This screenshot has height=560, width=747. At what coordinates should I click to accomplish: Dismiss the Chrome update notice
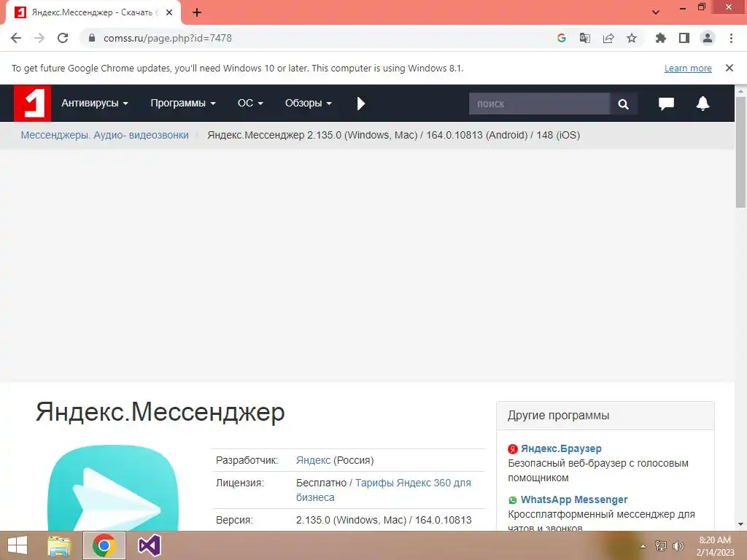(x=729, y=68)
